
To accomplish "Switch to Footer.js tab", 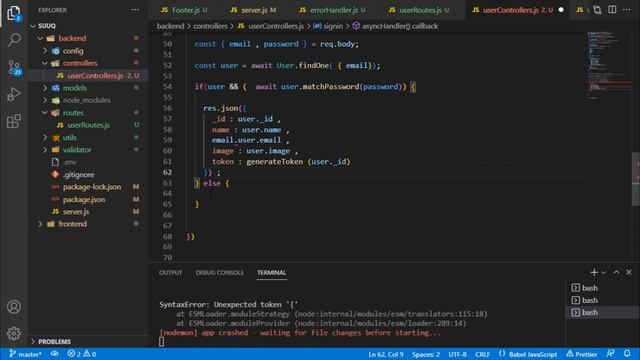I will [184, 10].
